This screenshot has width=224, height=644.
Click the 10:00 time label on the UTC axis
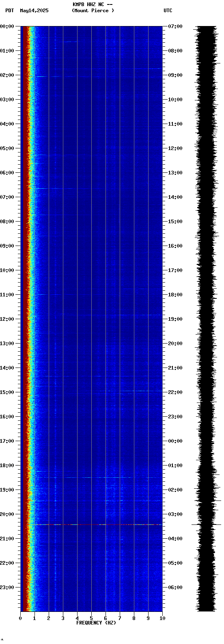pyautogui.click(x=175, y=100)
